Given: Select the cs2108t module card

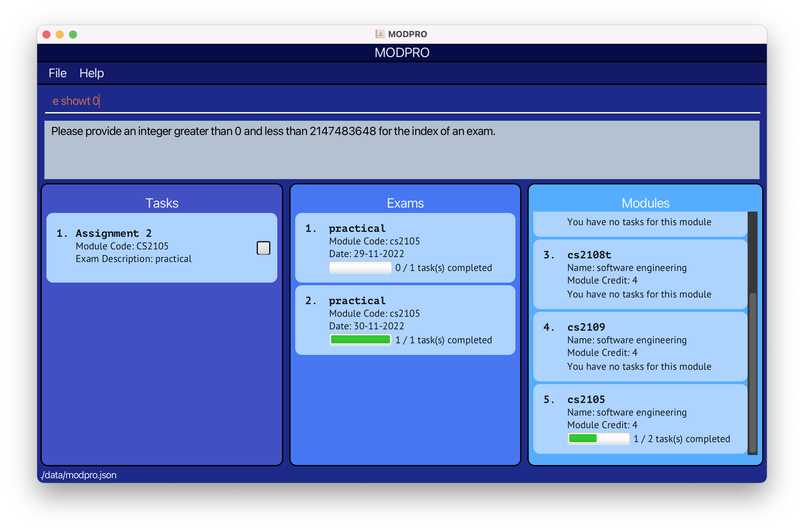Looking at the screenshot, I should (x=640, y=274).
